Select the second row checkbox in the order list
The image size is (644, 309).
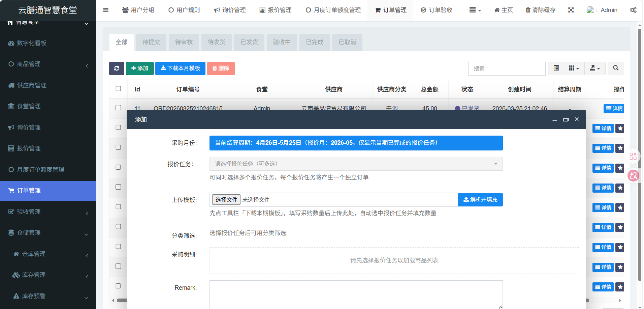point(118,128)
